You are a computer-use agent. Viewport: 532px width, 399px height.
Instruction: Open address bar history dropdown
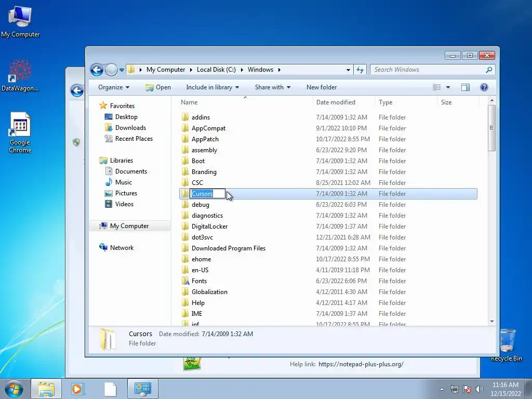click(348, 70)
